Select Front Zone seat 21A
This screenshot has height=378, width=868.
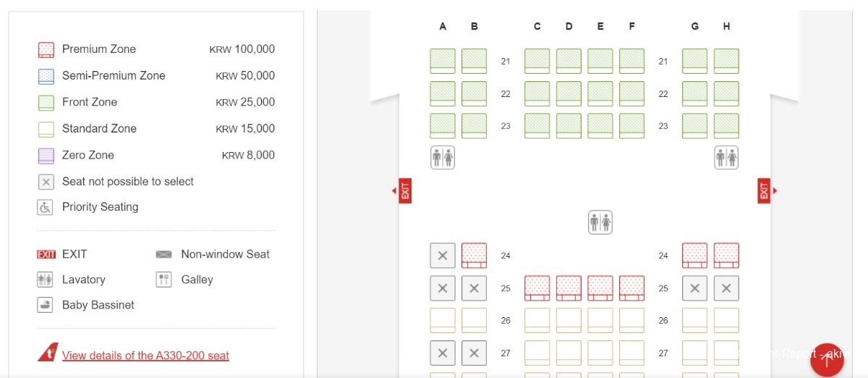[443, 61]
